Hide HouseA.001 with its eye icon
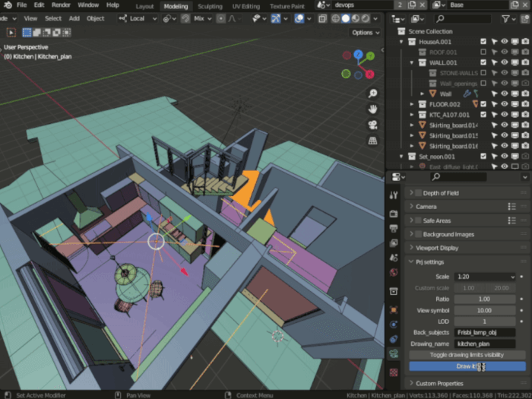Image resolution: width=532 pixels, height=399 pixels. tap(505, 41)
